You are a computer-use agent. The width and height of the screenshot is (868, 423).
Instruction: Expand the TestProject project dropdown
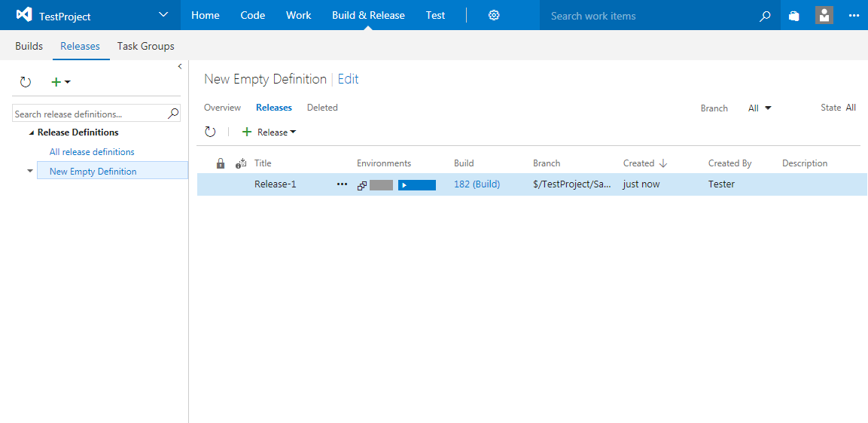coord(163,15)
